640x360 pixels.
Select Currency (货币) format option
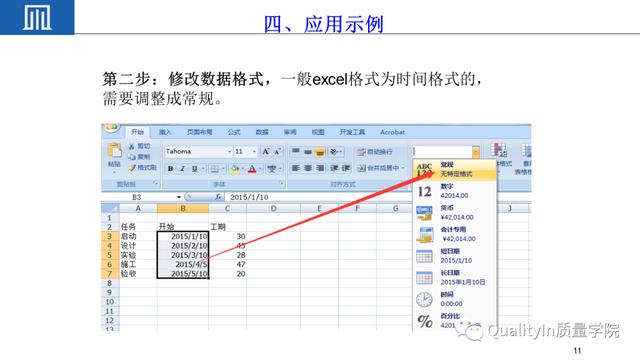click(455, 213)
